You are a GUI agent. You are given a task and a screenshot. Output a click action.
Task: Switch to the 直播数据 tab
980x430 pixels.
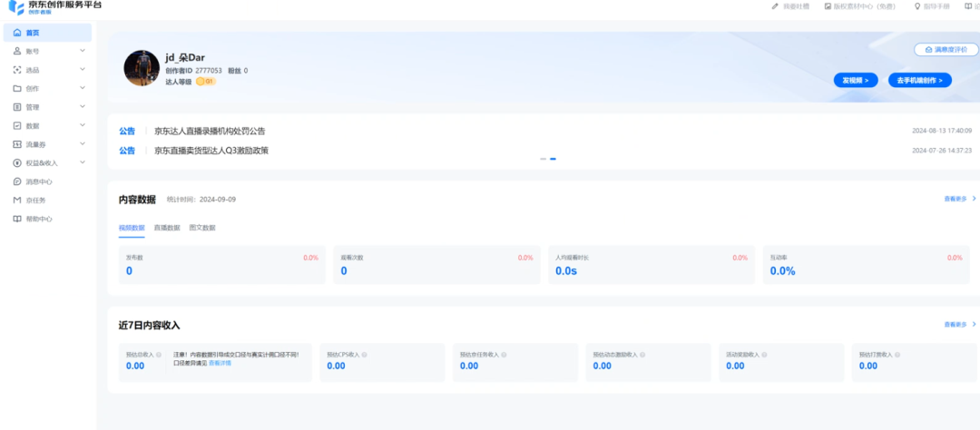click(x=167, y=228)
